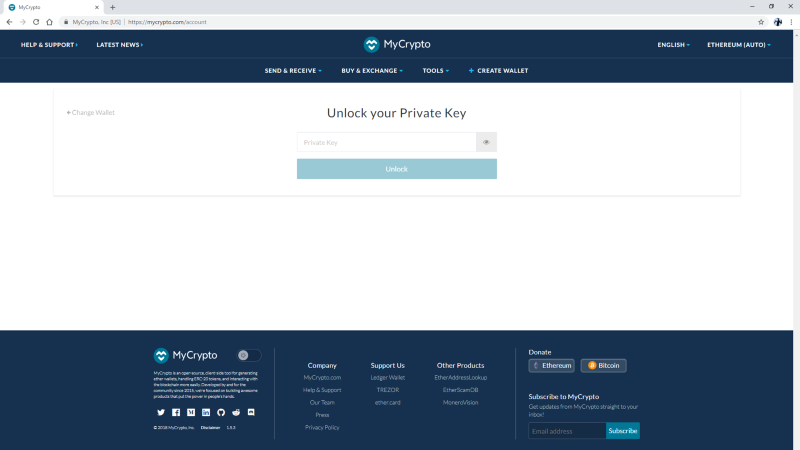
Task: Click the Unlock button
Action: coord(396,169)
